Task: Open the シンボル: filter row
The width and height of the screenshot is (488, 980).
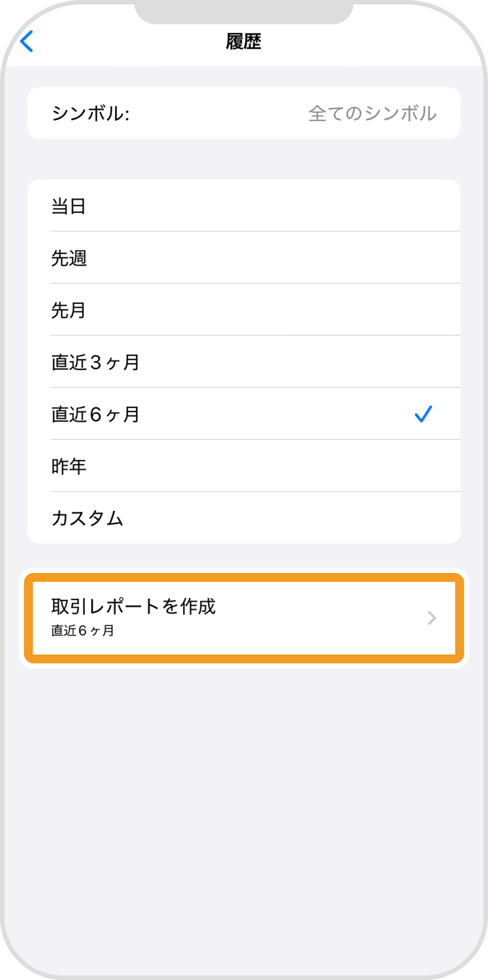Action: (x=91, y=114)
